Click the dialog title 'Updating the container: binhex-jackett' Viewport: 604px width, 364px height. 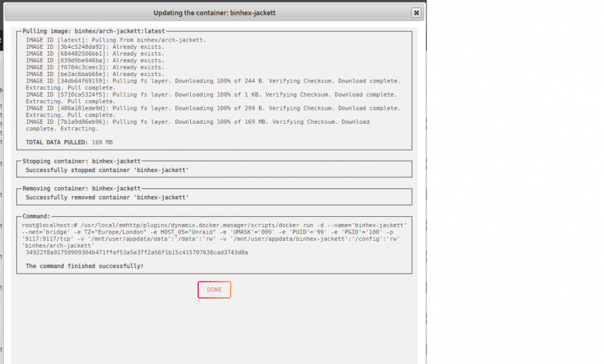coord(214,13)
